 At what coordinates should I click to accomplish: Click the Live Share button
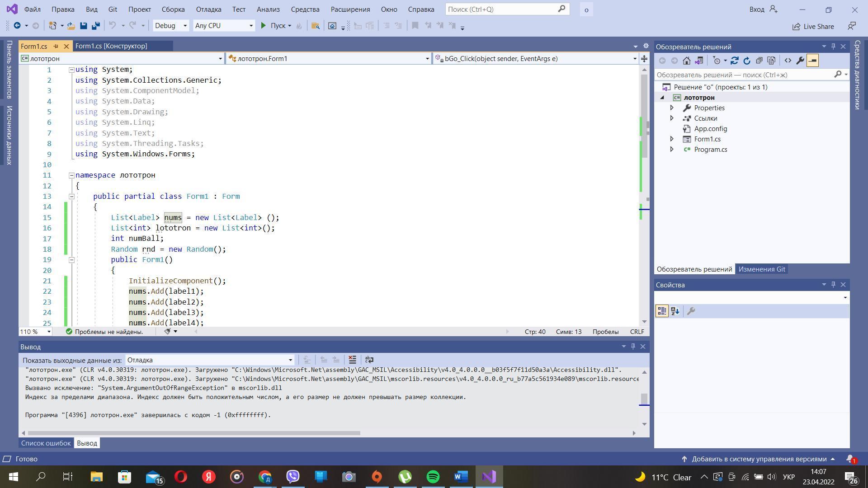(813, 26)
